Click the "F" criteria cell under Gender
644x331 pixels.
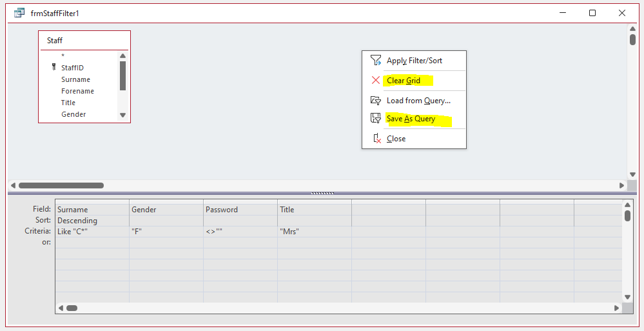[166, 232]
